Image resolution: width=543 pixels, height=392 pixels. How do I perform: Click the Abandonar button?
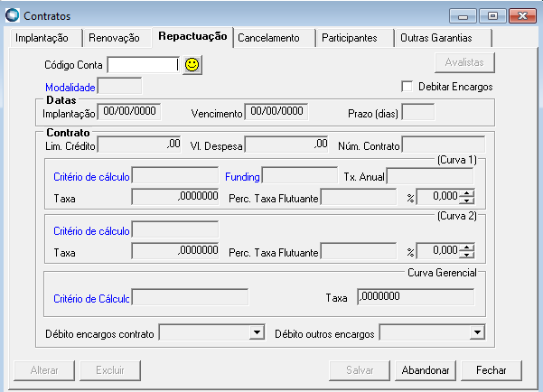click(x=426, y=370)
